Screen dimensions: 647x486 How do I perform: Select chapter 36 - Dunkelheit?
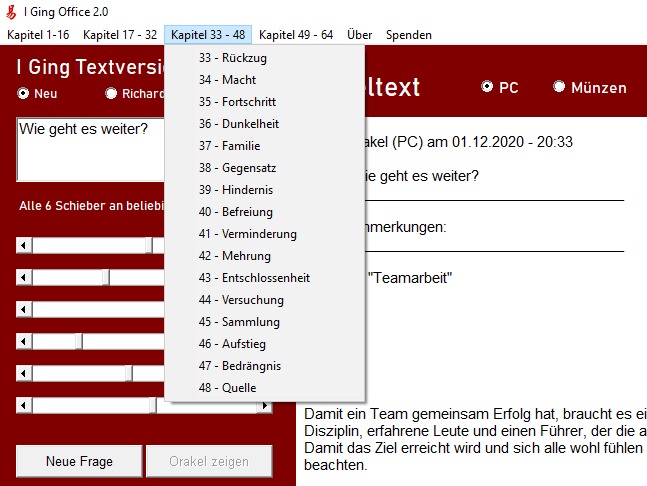(264, 124)
